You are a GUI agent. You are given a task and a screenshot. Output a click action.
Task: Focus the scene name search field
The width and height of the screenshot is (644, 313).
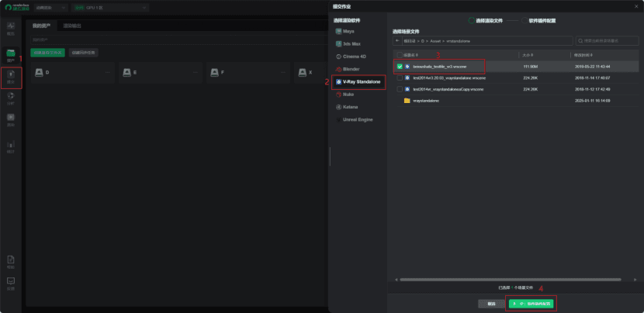pyautogui.click(x=607, y=41)
